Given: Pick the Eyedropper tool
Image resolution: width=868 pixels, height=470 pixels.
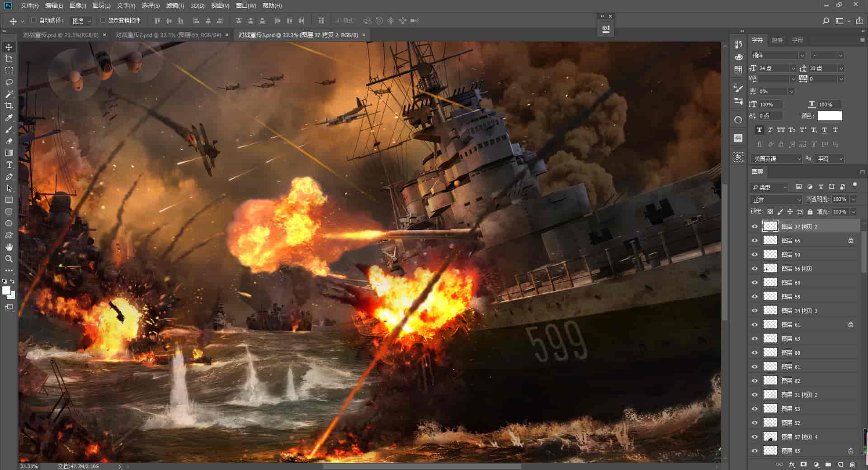Looking at the screenshot, I should [9, 118].
